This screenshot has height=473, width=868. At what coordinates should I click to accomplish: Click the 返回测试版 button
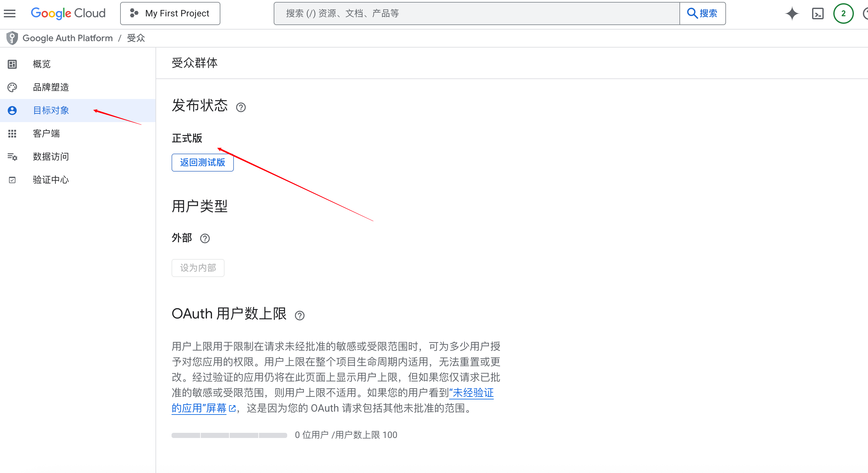202,163
